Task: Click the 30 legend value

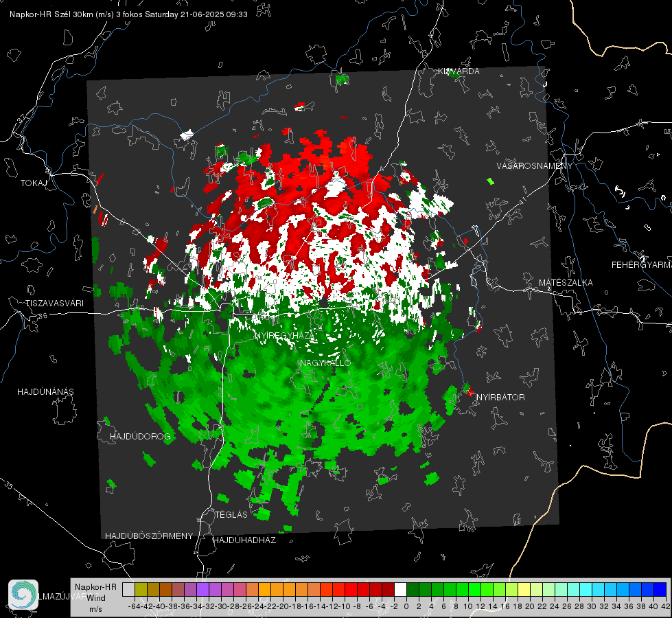Action: click(592, 606)
